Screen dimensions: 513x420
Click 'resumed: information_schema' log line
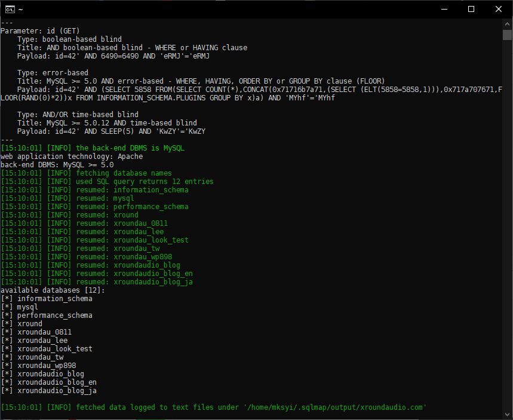click(x=94, y=190)
